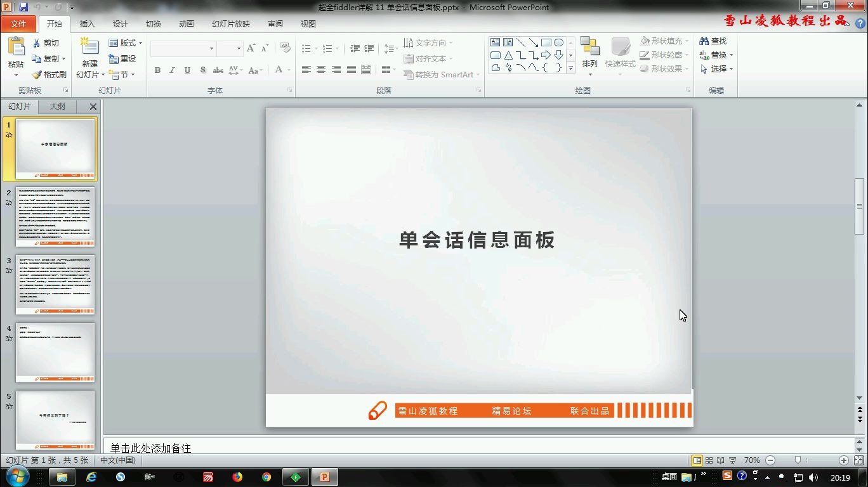
Task: Decrease the list indent level
Action: click(x=355, y=49)
